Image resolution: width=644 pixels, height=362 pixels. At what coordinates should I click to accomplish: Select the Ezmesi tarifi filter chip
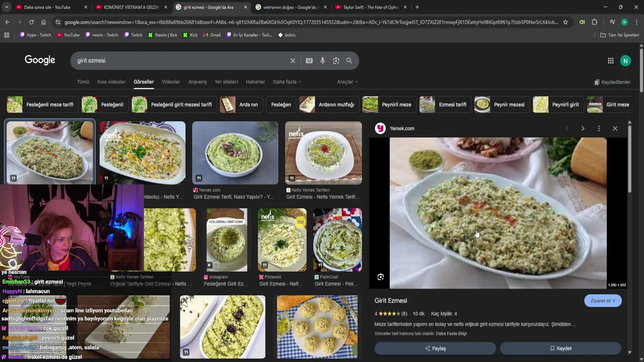click(445, 105)
